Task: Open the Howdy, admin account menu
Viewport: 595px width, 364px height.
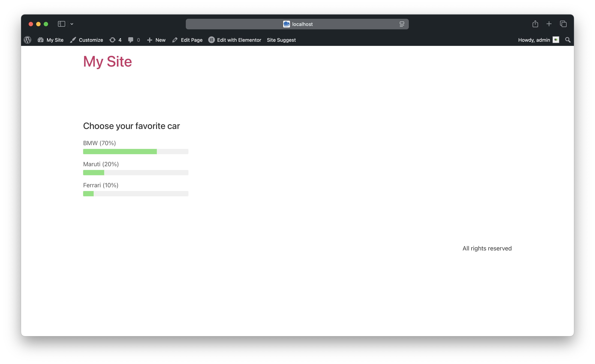Action: click(x=539, y=40)
